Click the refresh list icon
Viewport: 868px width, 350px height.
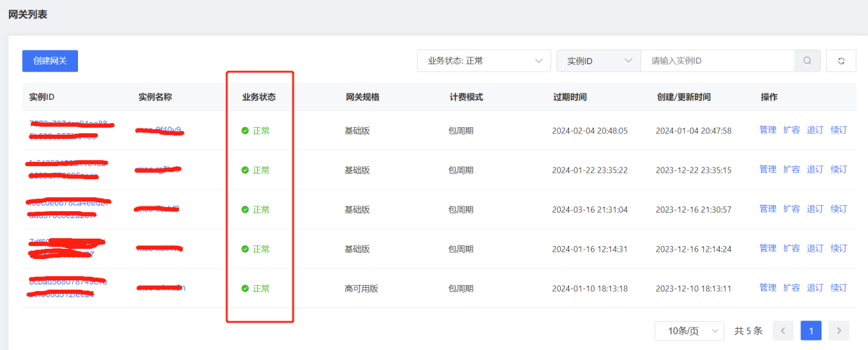tap(841, 61)
